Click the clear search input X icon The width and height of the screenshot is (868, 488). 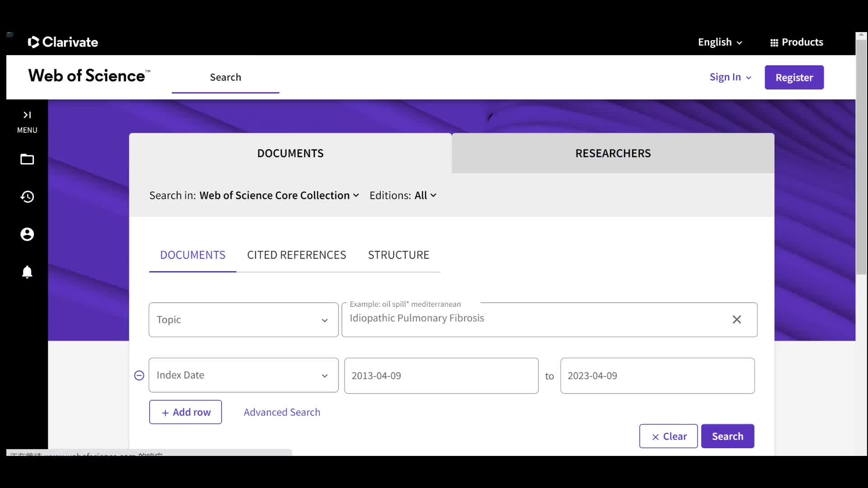pyautogui.click(x=737, y=319)
